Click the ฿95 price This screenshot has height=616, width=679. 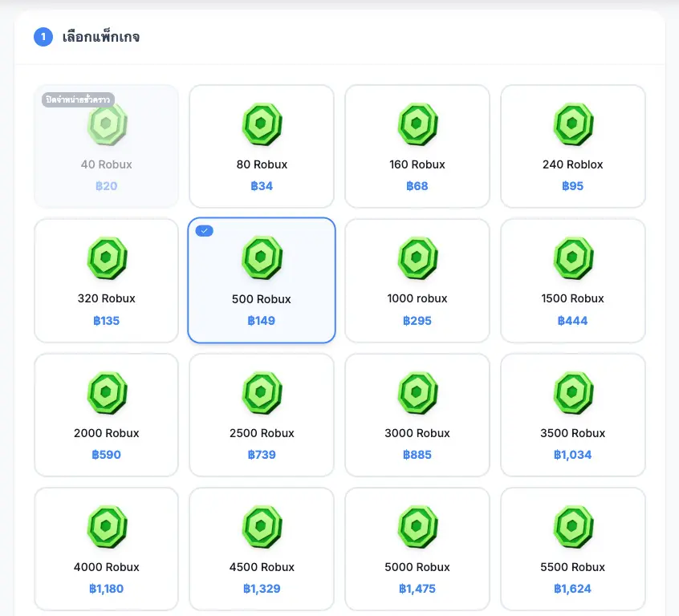(x=573, y=186)
